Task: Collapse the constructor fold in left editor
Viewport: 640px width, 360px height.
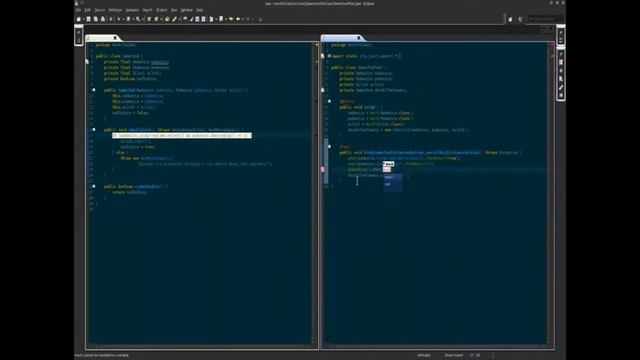Action: pyautogui.click(x=94, y=90)
